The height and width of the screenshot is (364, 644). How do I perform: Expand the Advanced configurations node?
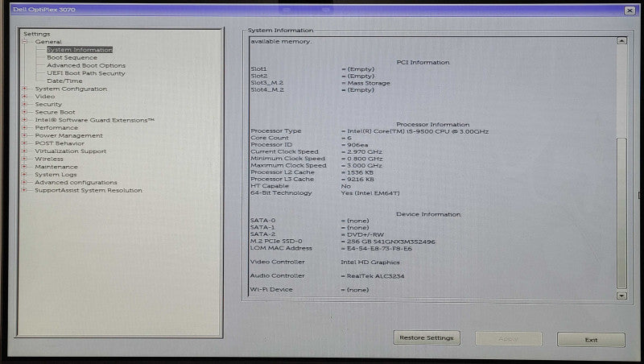click(x=25, y=183)
